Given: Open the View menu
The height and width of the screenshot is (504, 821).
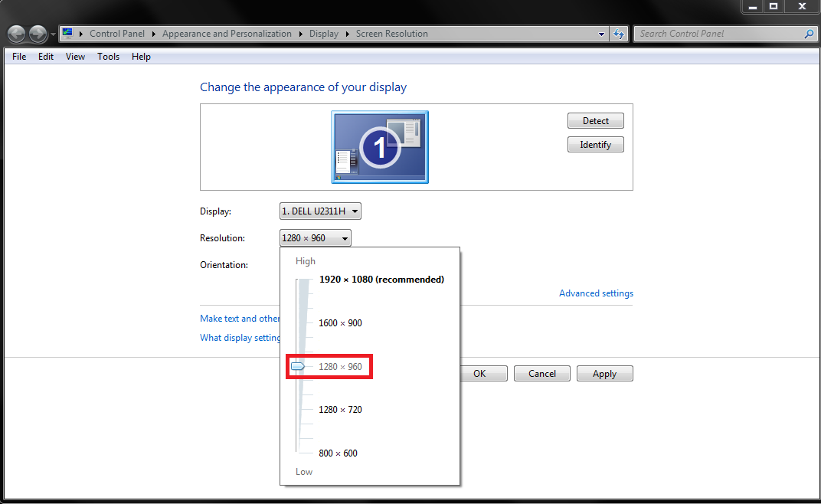Looking at the screenshot, I should 75,57.
